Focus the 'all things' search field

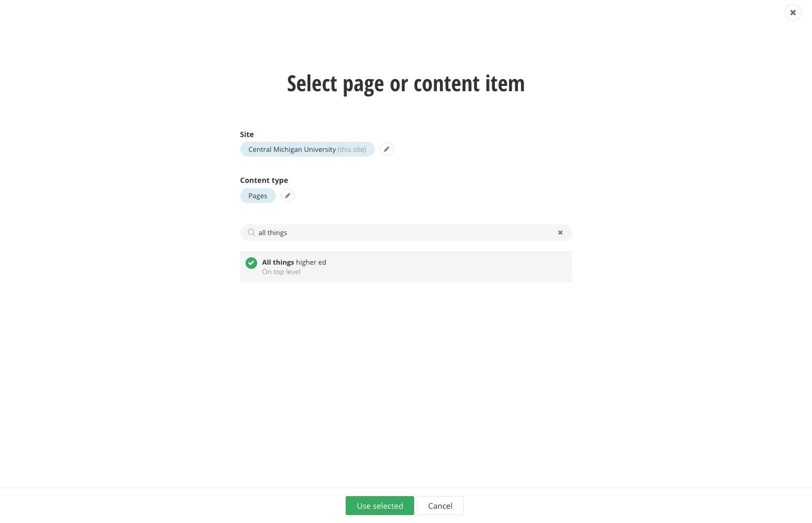[406, 233]
